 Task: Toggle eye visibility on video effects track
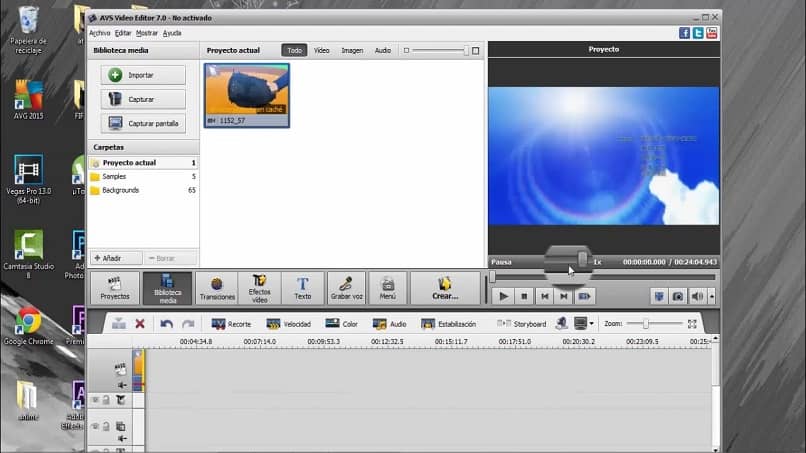95,400
